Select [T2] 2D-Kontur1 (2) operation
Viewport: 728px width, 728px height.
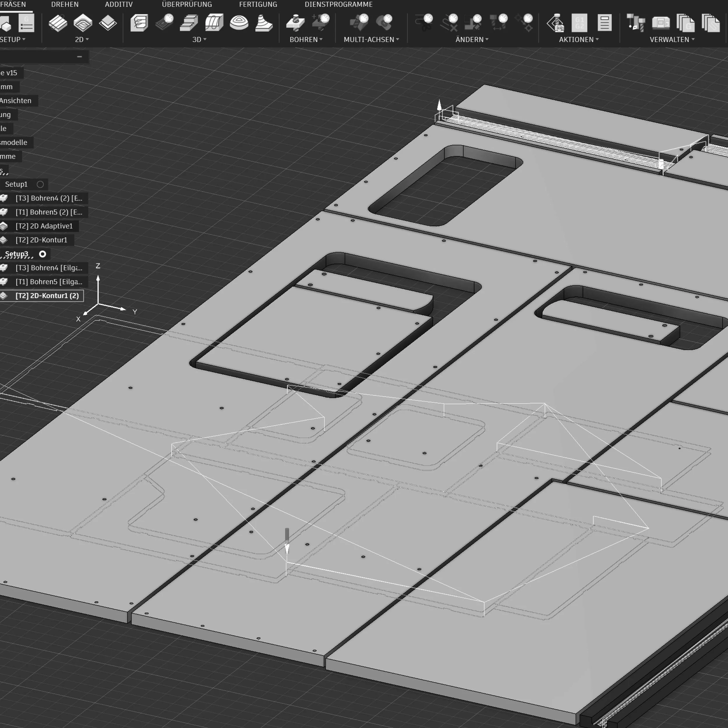coord(47,296)
